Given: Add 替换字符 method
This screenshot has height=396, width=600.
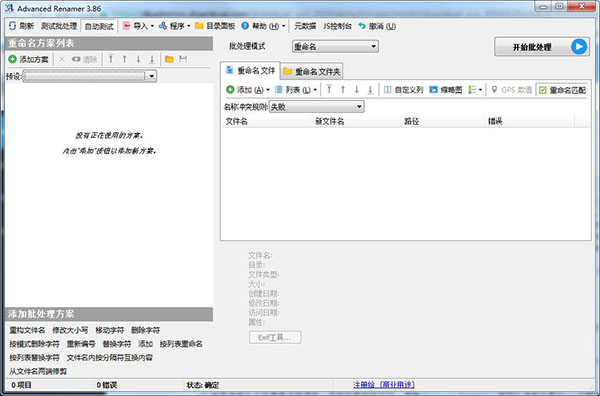Looking at the screenshot, I should 117,344.
